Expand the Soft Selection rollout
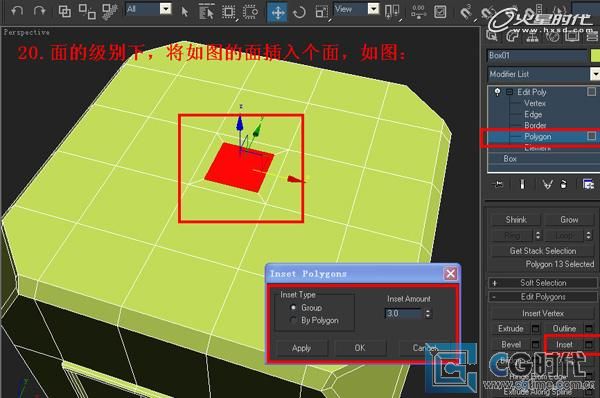The height and width of the screenshot is (398, 600). click(x=542, y=283)
